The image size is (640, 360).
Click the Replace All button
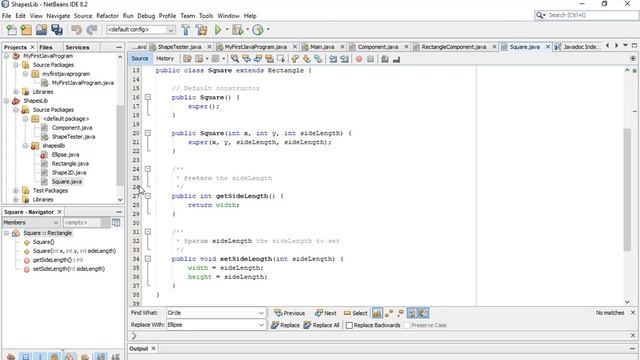pos(321,325)
